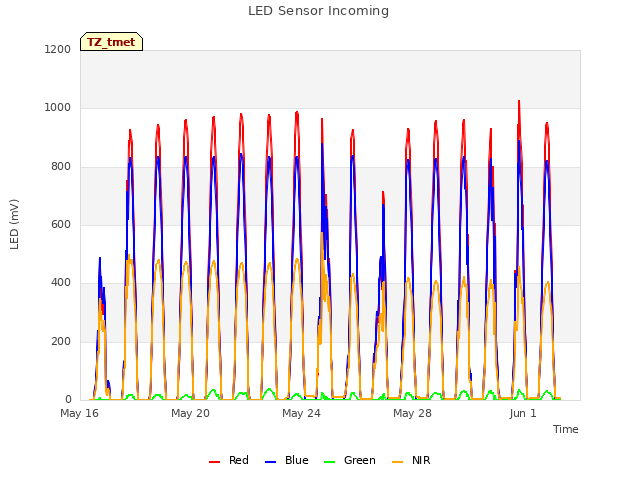Click the May 28 x-axis label
This screenshot has height=480, width=640.
tap(412, 413)
